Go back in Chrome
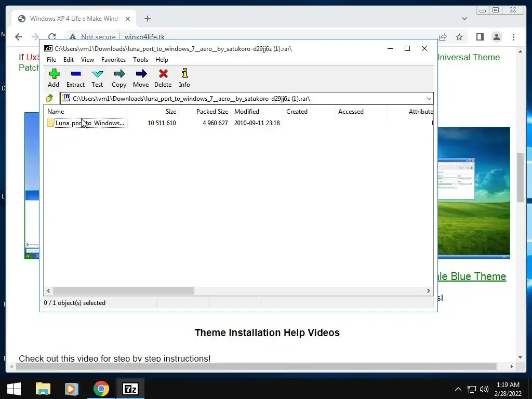 [19, 37]
